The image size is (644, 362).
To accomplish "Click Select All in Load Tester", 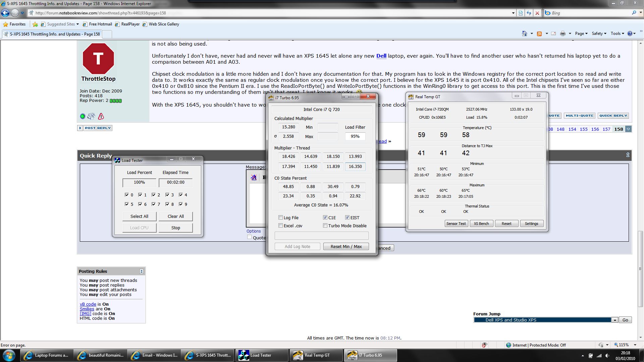I will (139, 217).
